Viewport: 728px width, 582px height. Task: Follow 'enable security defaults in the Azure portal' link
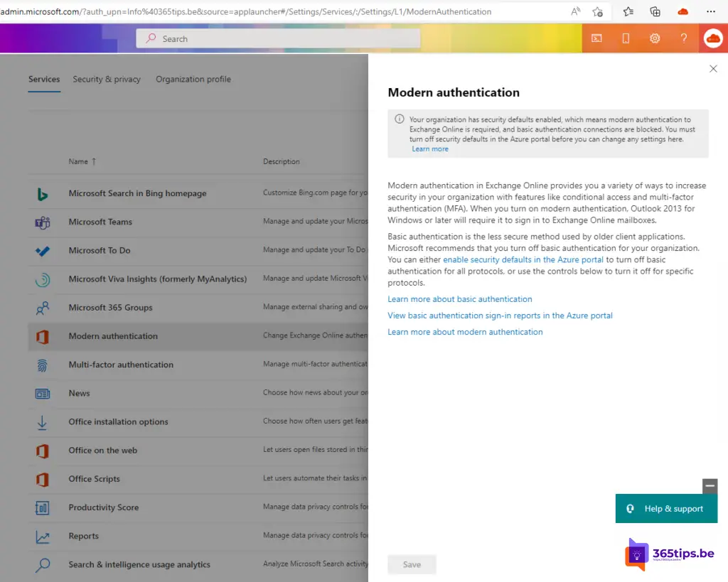[523, 260]
